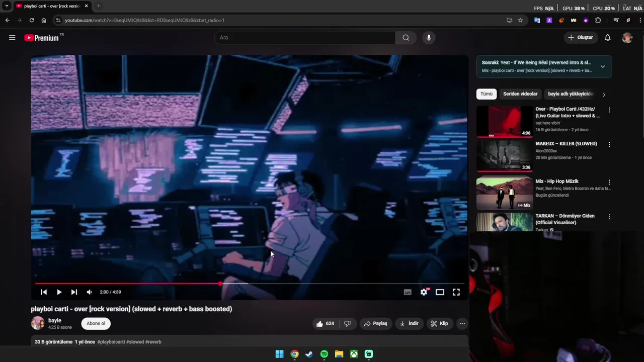Click the #slowed hashtag
This screenshot has height=362, width=644.
[x=135, y=342]
